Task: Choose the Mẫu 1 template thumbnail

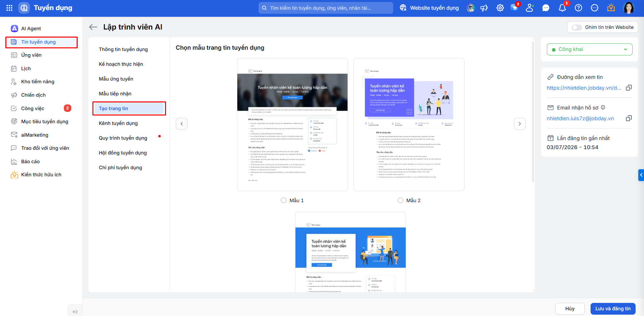Action: [x=292, y=125]
